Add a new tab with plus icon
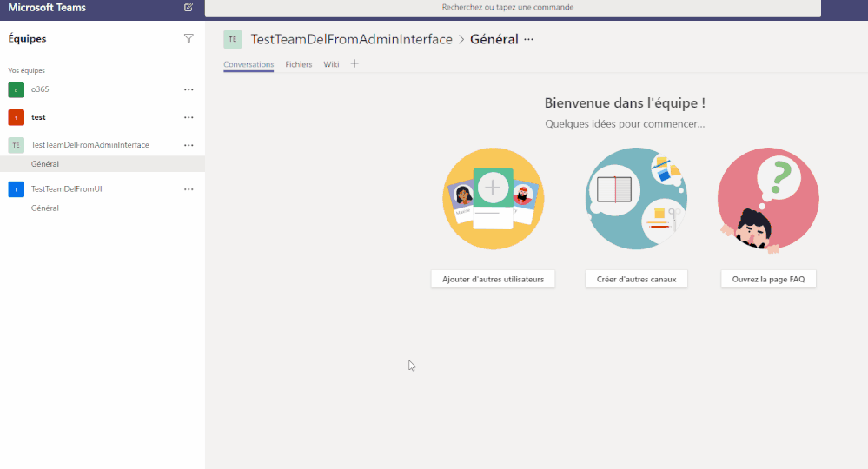This screenshot has width=868, height=469. tap(354, 63)
